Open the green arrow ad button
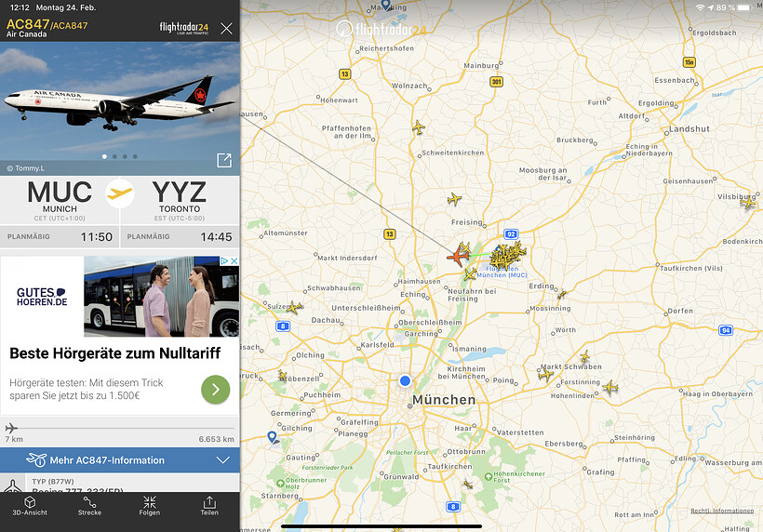This screenshot has width=763, height=532. click(x=216, y=389)
